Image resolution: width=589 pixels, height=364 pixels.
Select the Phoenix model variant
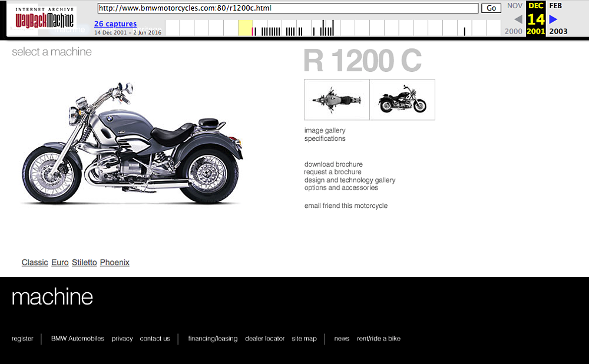point(115,263)
